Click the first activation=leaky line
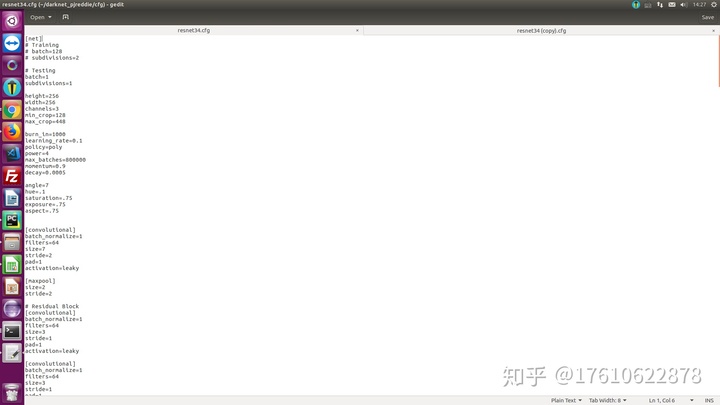720x405 pixels. coord(52,268)
